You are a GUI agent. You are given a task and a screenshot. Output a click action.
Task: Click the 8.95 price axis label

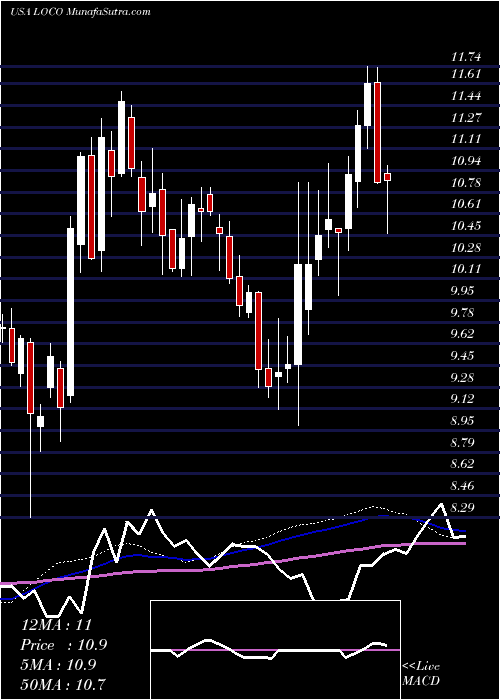point(464,421)
